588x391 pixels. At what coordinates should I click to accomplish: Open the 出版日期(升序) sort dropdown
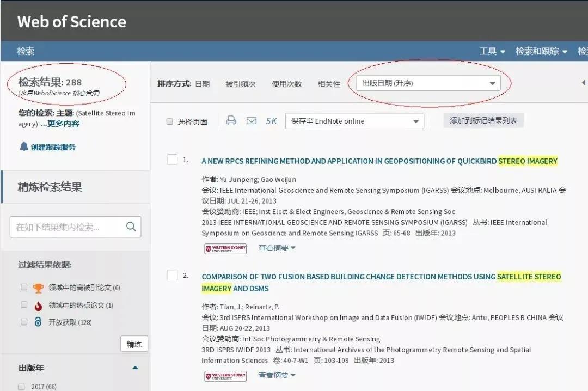point(493,83)
